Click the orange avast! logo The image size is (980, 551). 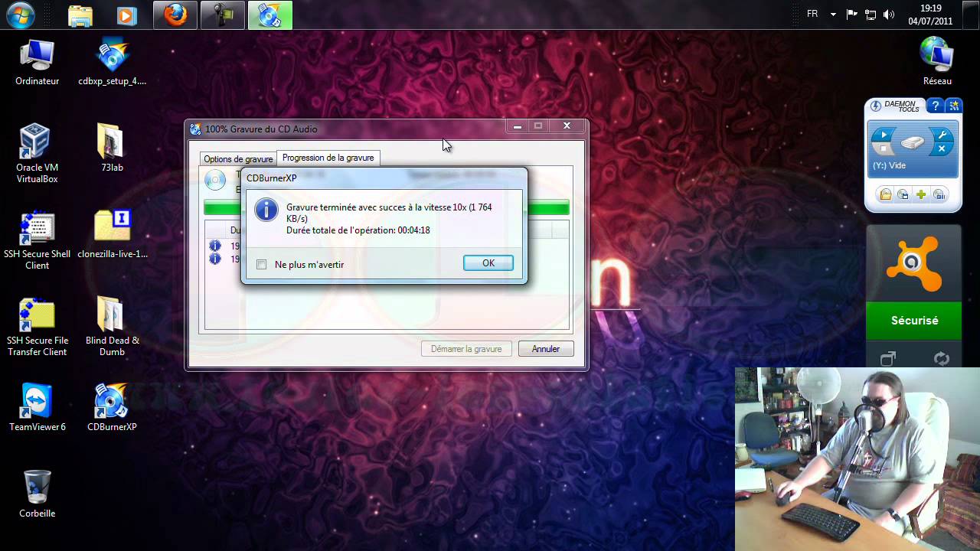[x=914, y=262]
